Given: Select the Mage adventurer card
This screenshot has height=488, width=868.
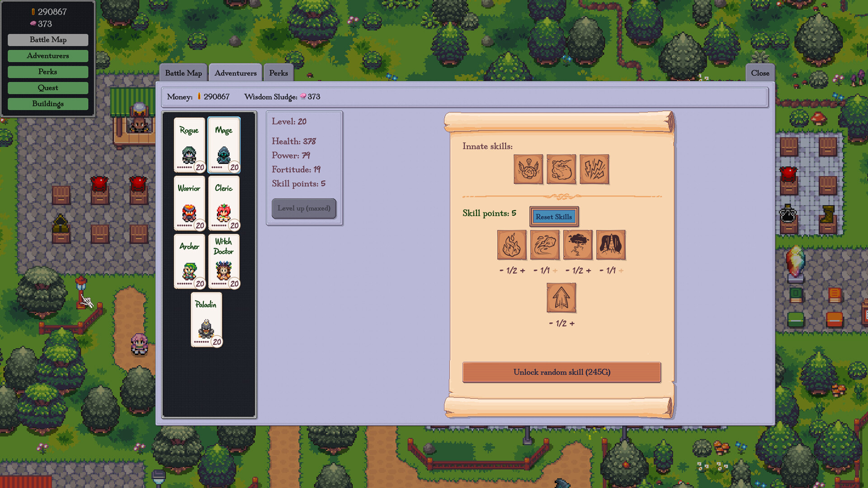Looking at the screenshot, I should coord(224,145).
